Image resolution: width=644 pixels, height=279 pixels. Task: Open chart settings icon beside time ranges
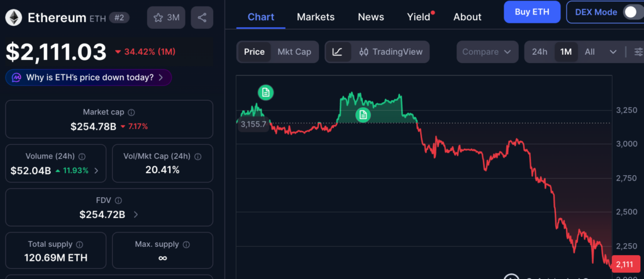[x=638, y=52]
